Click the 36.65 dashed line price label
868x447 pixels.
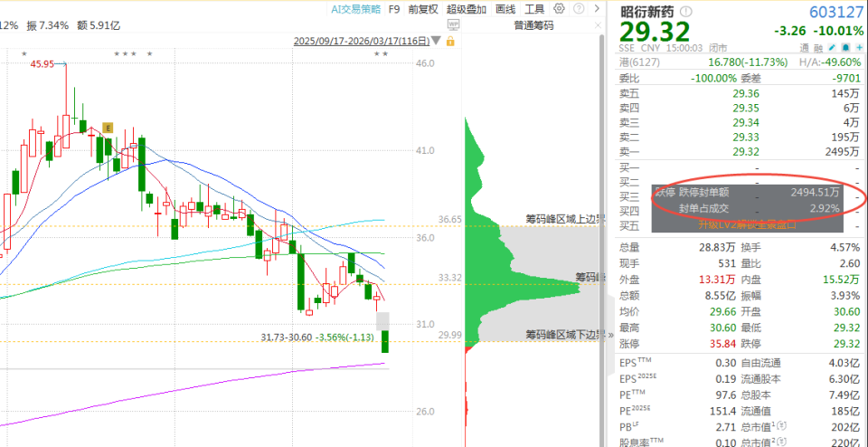point(450,220)
